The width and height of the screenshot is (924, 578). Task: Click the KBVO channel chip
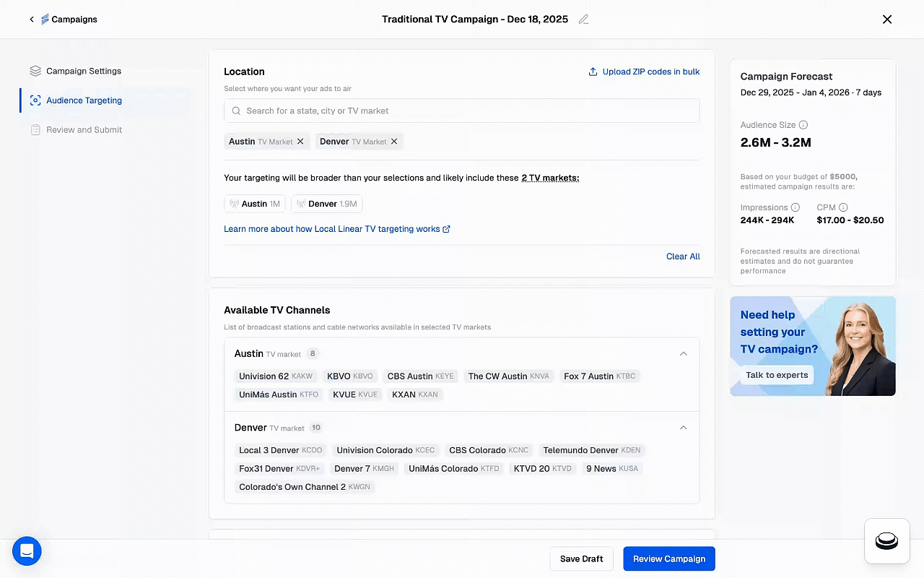tap(350, 376)
